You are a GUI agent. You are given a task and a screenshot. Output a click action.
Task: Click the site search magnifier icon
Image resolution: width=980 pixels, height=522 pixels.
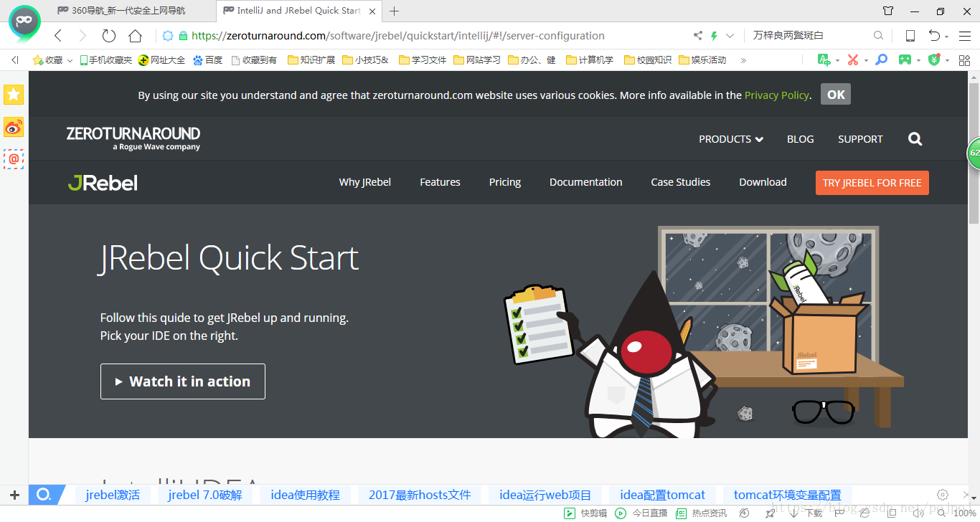tap(915, 139)
